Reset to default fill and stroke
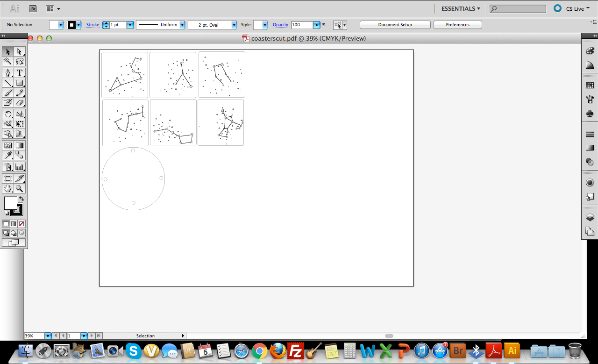The height and width of the screenshot is (364, 598). tap(7, 213)
